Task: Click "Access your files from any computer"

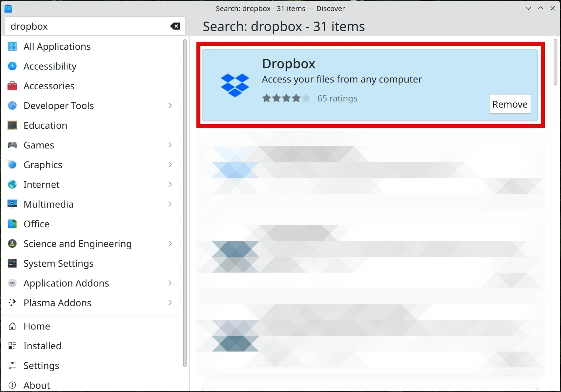Action: [x=342, y=79]
